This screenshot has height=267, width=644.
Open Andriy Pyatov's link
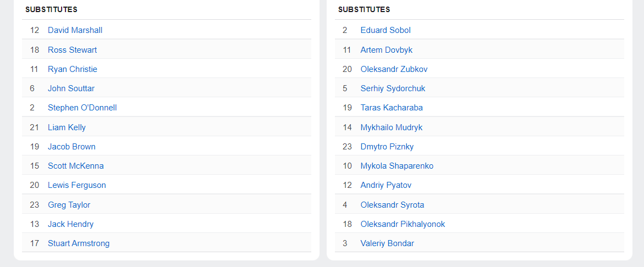386,185
